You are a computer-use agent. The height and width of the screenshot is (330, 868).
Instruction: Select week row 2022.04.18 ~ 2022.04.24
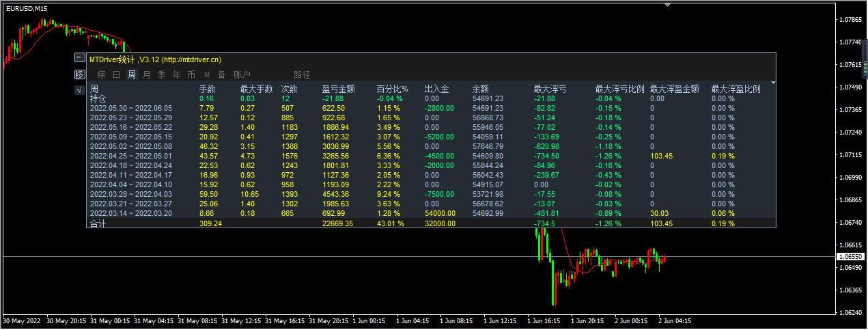(131, 165)
